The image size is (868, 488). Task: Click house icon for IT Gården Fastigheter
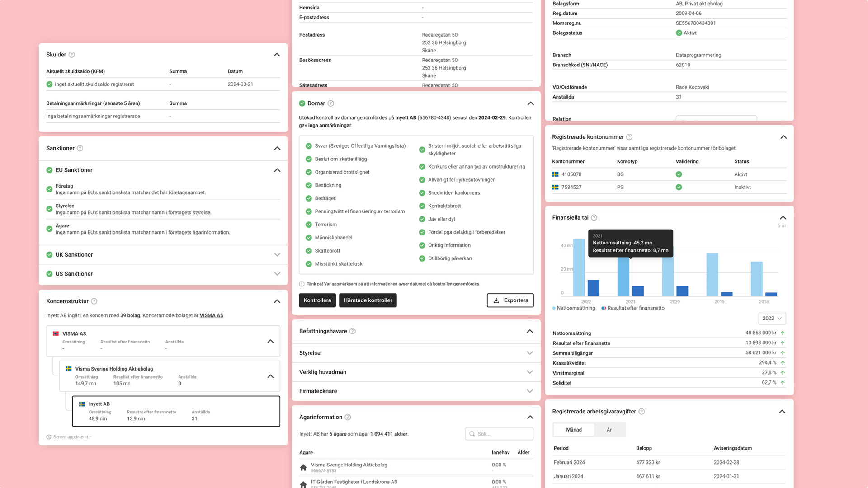click(x=303, y=484)
